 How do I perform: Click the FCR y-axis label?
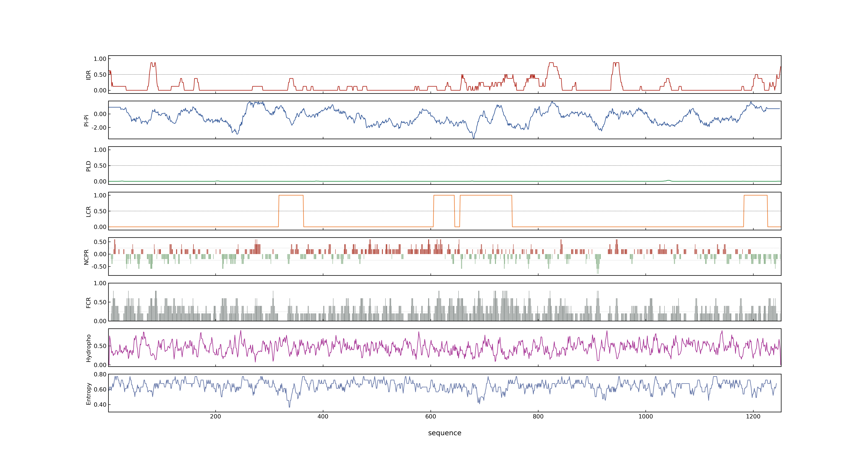click(x=88, y=302)
